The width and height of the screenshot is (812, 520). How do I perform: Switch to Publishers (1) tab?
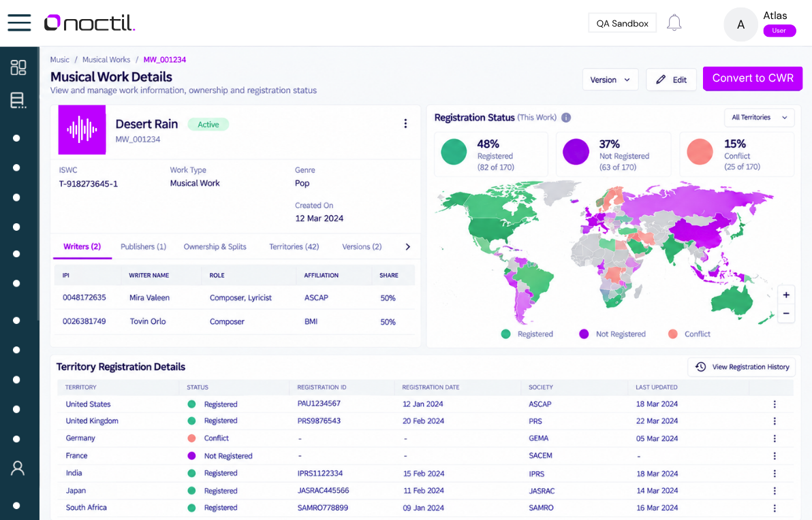click(144, 247)
